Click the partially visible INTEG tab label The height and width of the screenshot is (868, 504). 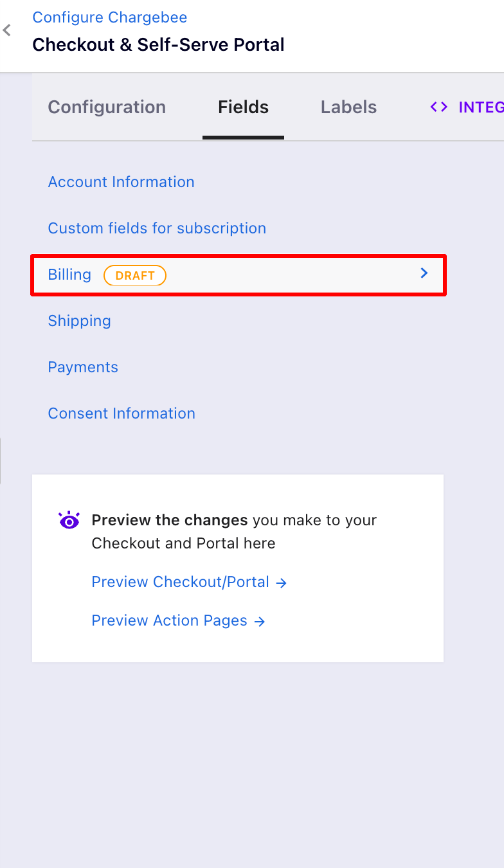pos(480,107)
